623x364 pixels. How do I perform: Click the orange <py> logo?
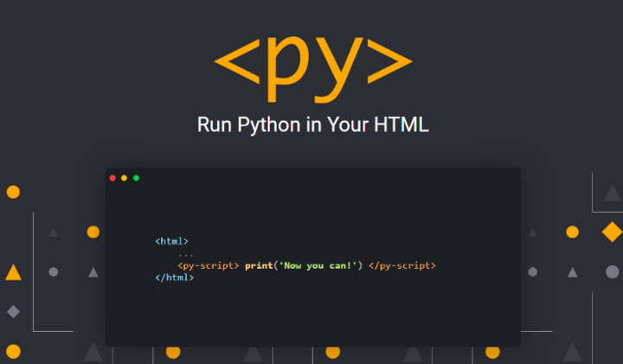313,69
